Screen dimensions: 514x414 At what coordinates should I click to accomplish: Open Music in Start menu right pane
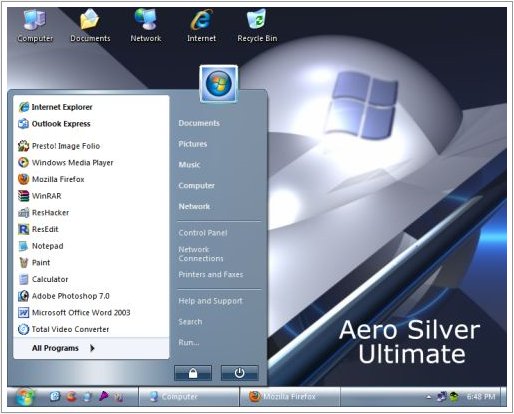pos(189,165)
